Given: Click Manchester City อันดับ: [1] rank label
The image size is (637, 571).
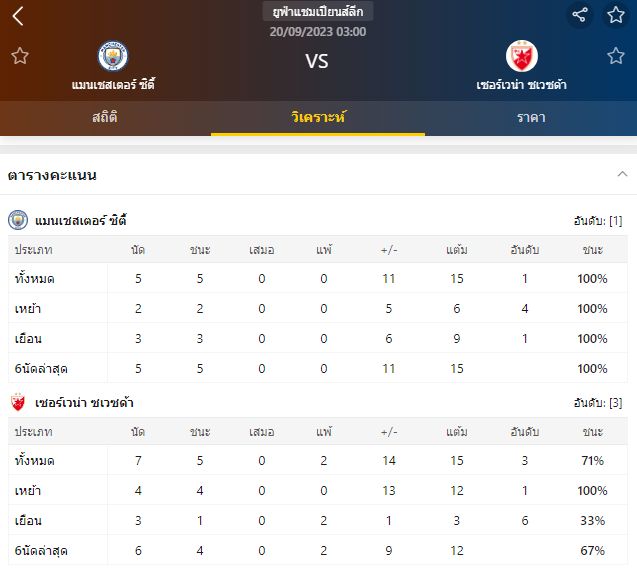Looking at the screenshot, I should coord(598,221).
